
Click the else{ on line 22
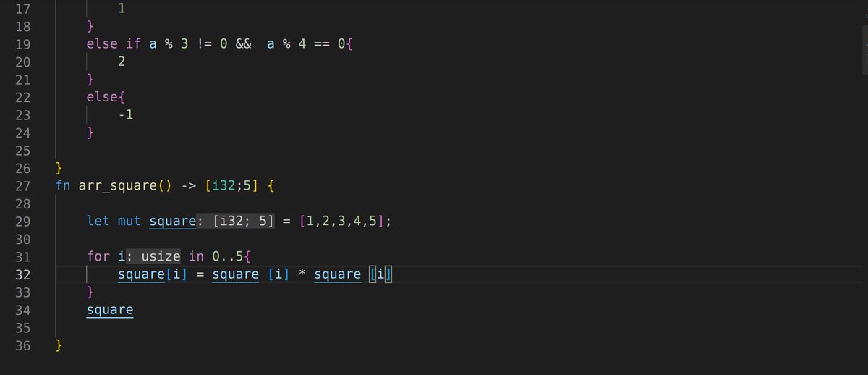pos(106,98)
